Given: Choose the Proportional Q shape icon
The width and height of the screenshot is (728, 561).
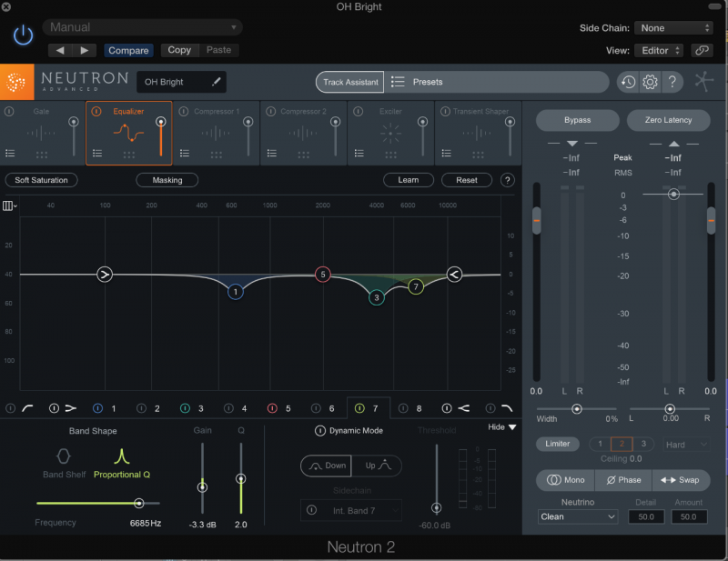Looking at the screenshot, I should 122,456.
